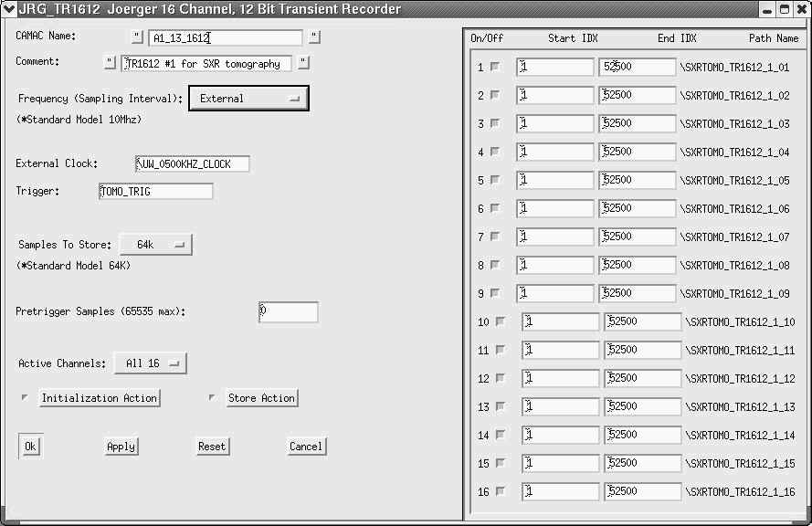
Task: Click the External Clock input field
Action: click(192, 164)
